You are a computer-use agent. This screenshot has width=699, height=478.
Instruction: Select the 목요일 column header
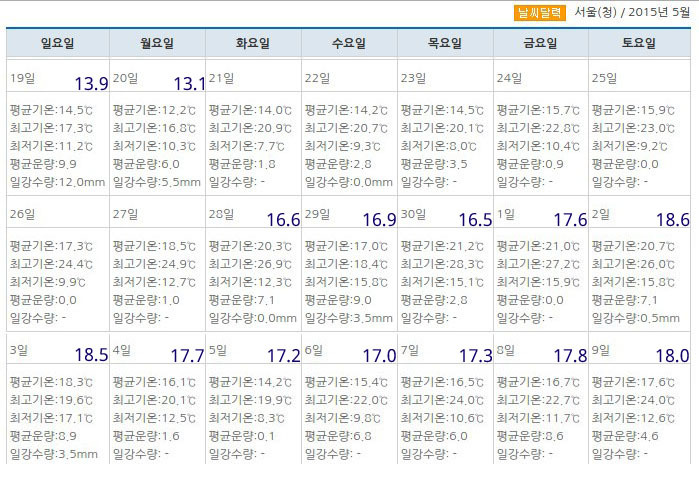click(x=445, y=43)
